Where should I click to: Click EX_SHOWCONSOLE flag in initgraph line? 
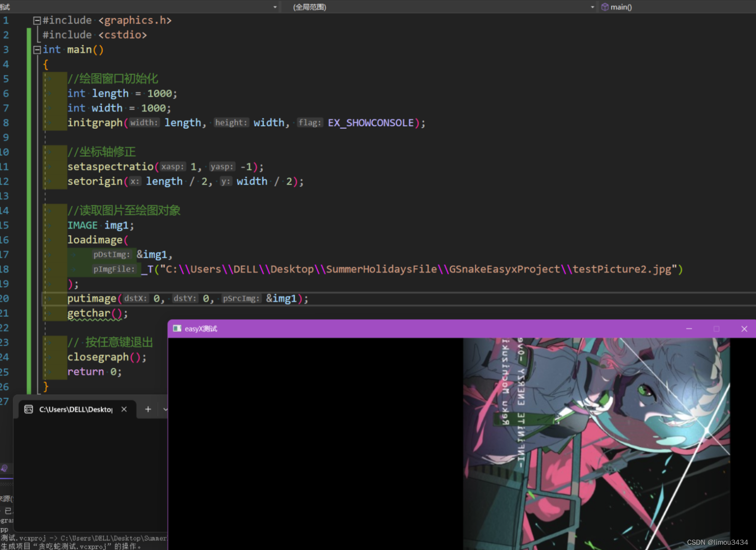point(371,123)
